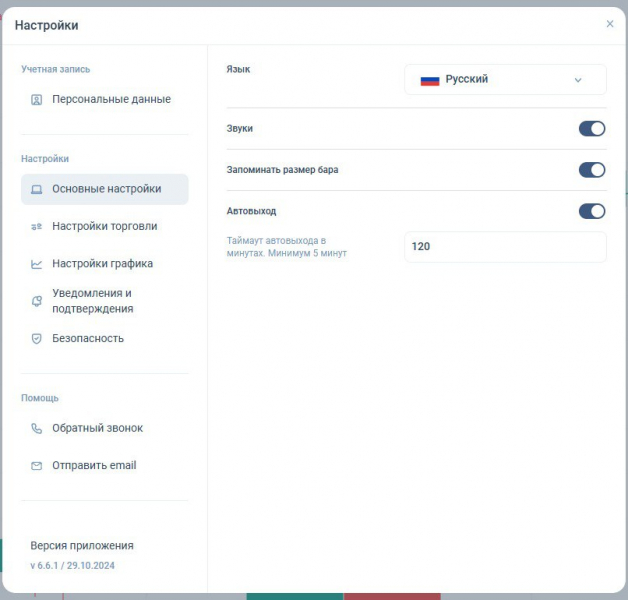Click the laptop icon beside Основные настройки
Screen dimensions: 628x600
click(36, 189)
